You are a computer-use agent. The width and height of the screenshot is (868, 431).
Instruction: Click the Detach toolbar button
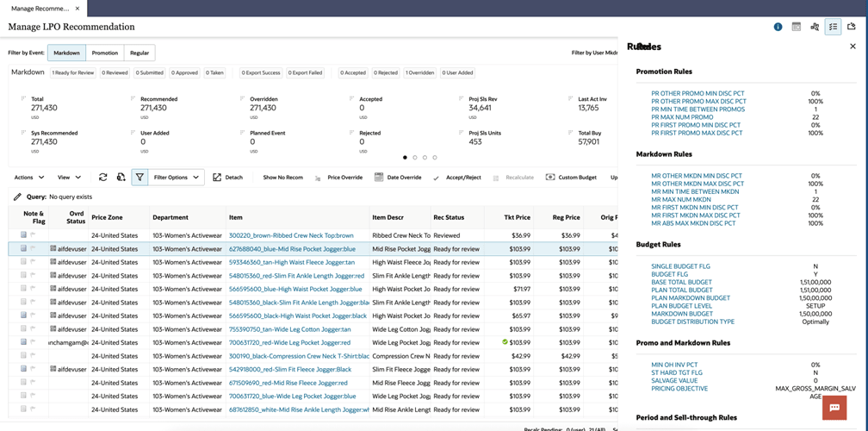pos(227,178)
